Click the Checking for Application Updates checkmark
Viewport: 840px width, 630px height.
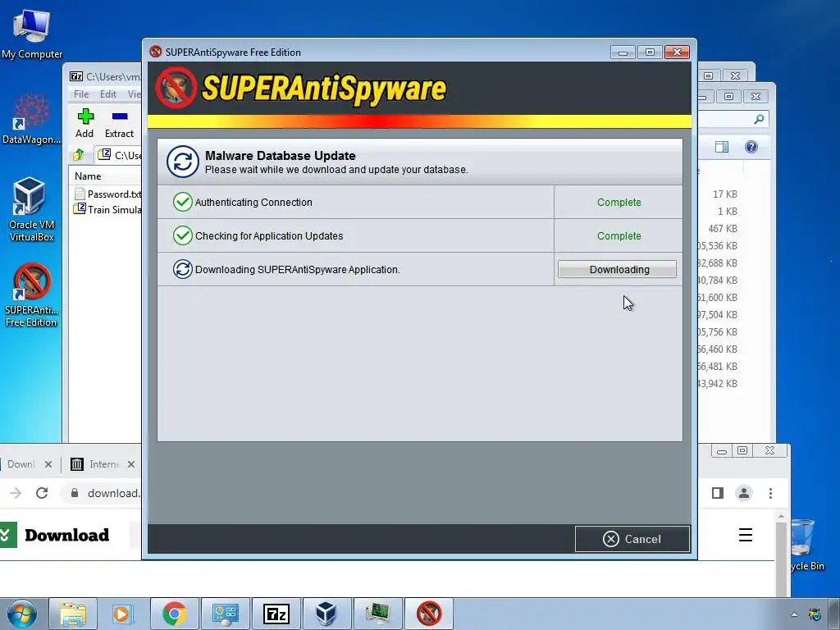coord(183,235)
